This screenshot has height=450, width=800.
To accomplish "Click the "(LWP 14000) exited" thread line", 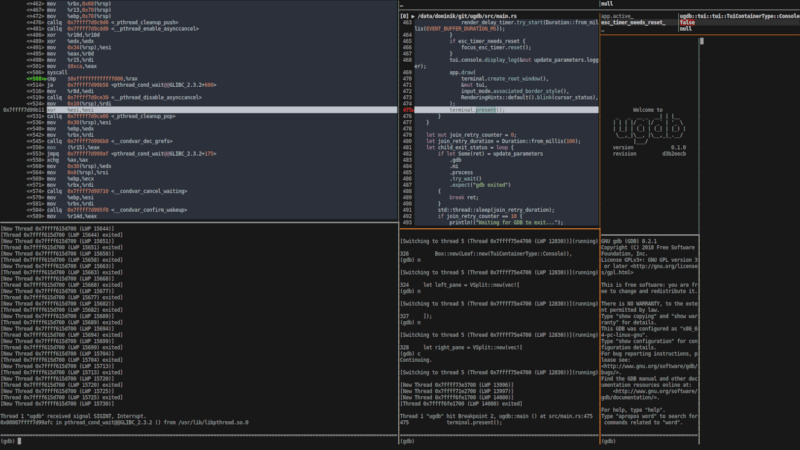I will [461, 404].
